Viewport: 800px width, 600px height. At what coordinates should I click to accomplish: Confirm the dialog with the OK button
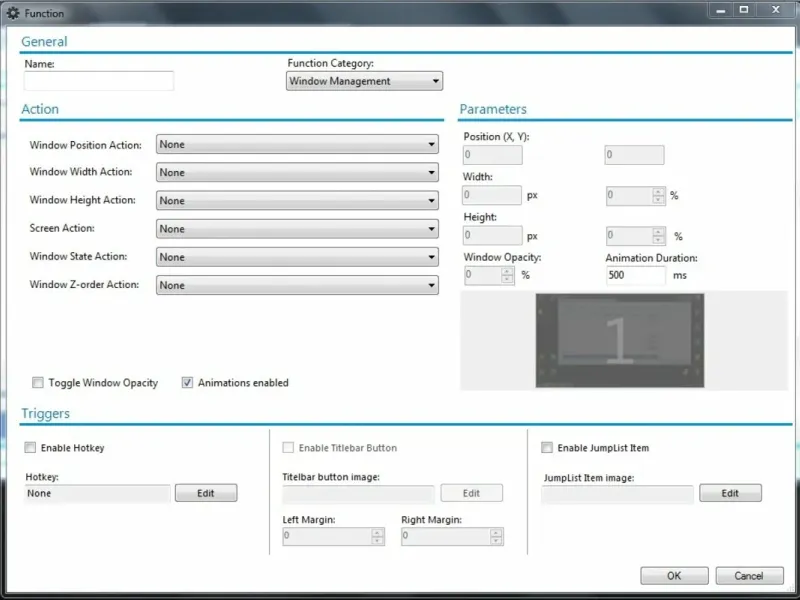click(x=674, y=576)
